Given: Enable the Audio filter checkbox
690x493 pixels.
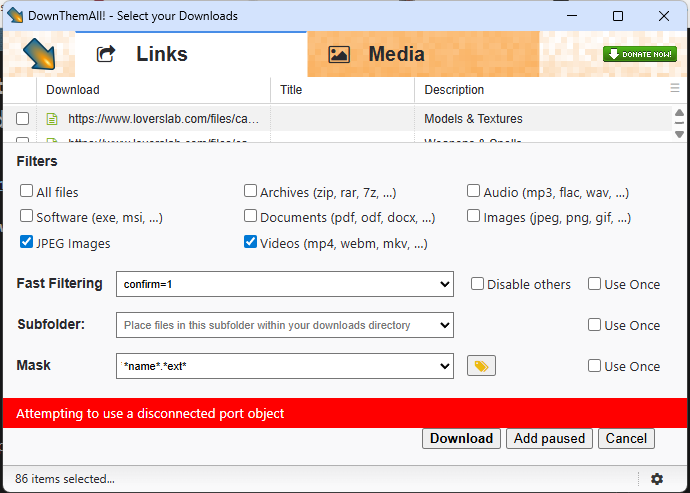Looking at the screenshot, I should pos(473,191).
